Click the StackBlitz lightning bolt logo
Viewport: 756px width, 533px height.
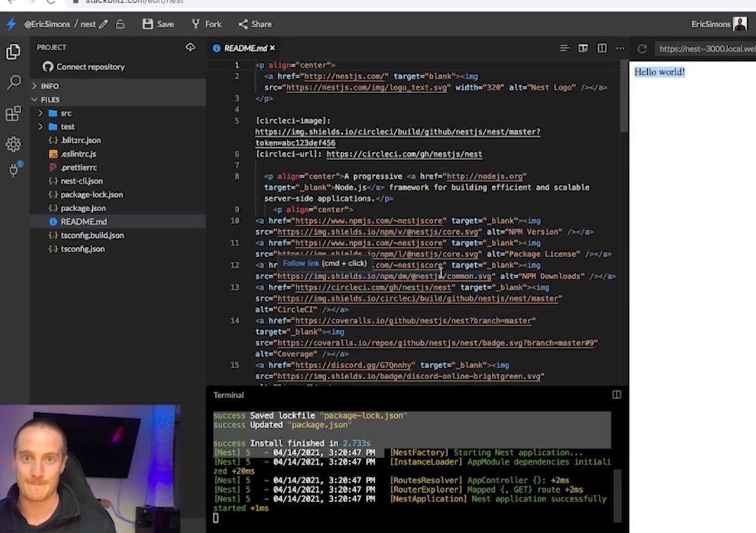[11, 24]
